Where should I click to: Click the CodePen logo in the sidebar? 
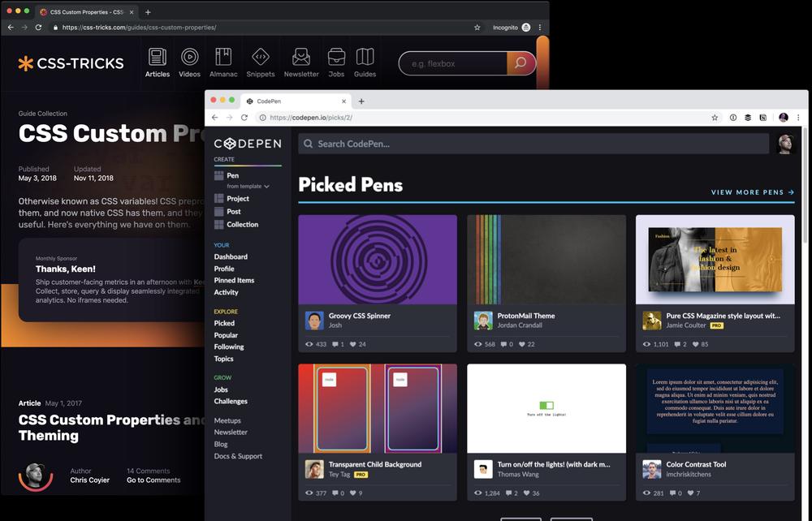(248, 144)
